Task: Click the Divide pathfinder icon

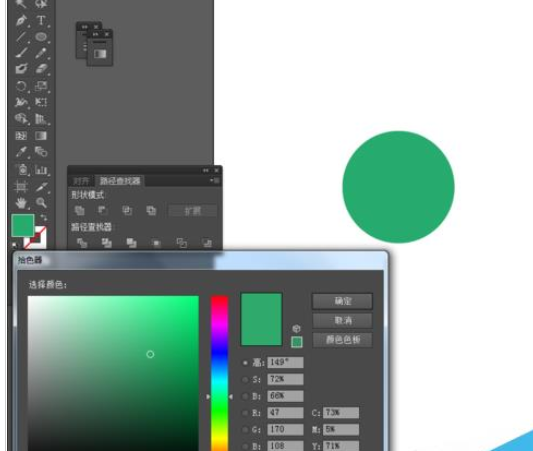Action: (82, 243)
